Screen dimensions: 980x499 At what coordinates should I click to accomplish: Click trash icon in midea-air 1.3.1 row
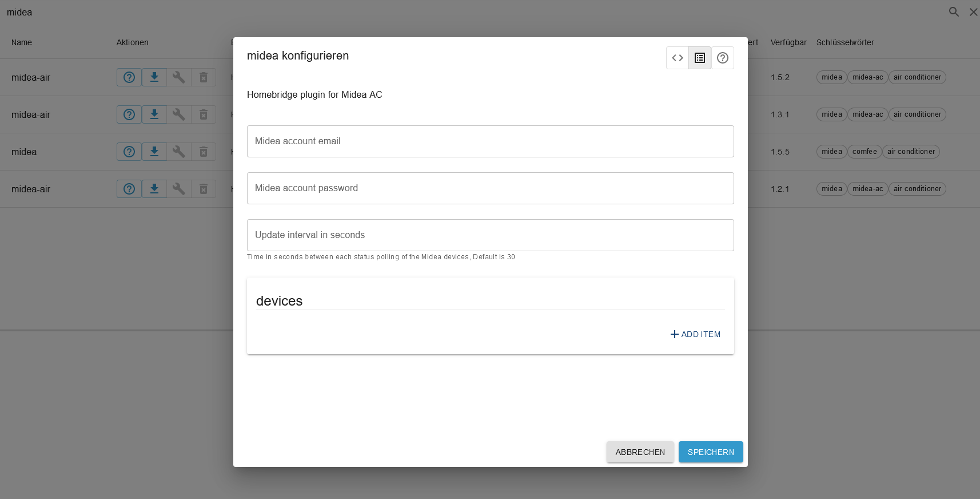pos(204,114)
